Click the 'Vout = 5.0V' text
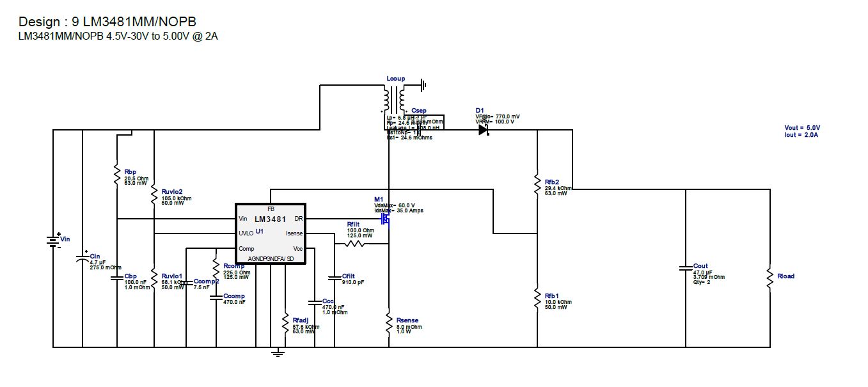 tap(803, 128)
